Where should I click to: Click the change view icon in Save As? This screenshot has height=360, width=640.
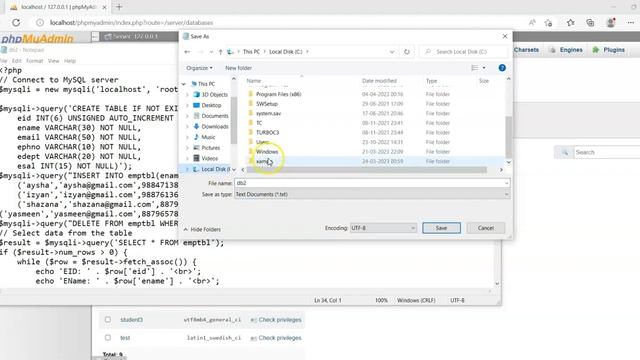(474, 68)
